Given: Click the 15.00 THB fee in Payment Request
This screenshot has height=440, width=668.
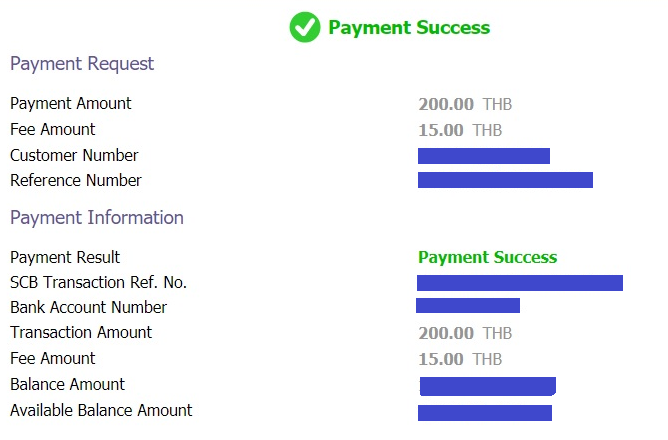Looking at the screenshot, I should pos(460,130).
